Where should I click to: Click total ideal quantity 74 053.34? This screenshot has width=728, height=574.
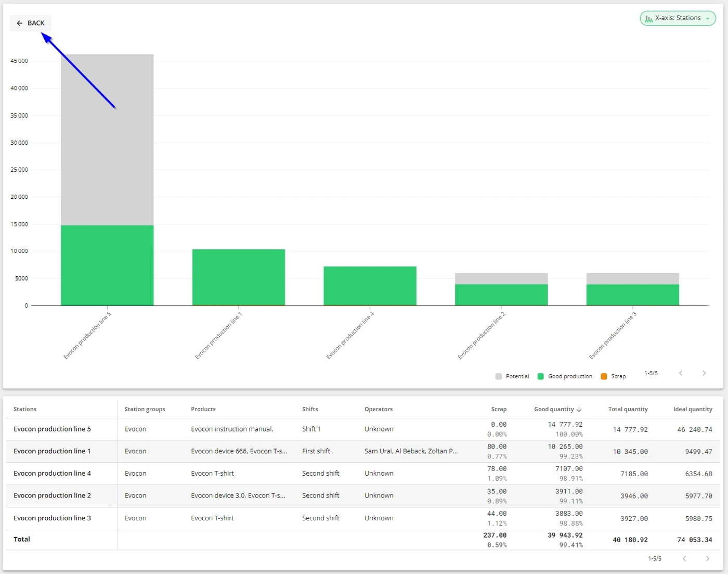pos(695,540)
